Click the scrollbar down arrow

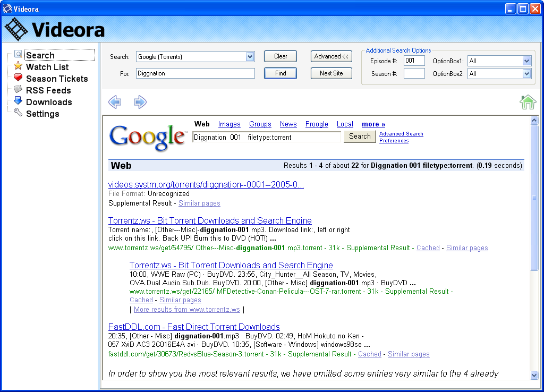tap(534, 375)
